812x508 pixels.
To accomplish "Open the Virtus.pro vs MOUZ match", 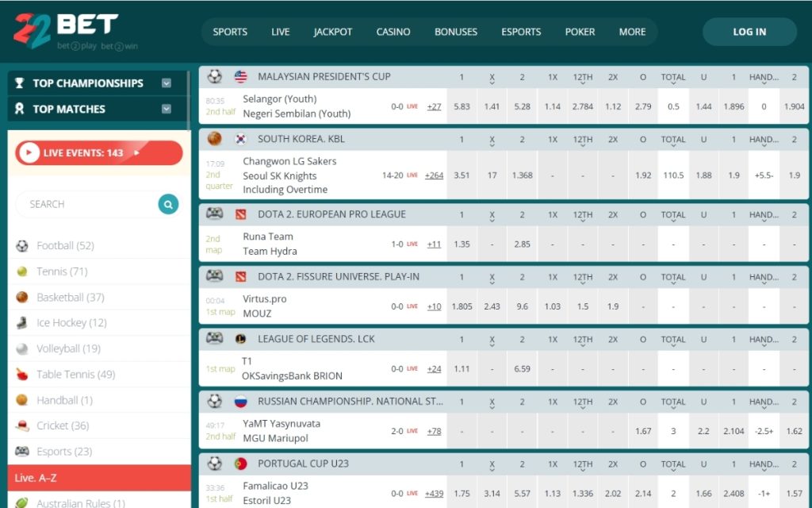I will pyautogui.click(x=265, y=306).
